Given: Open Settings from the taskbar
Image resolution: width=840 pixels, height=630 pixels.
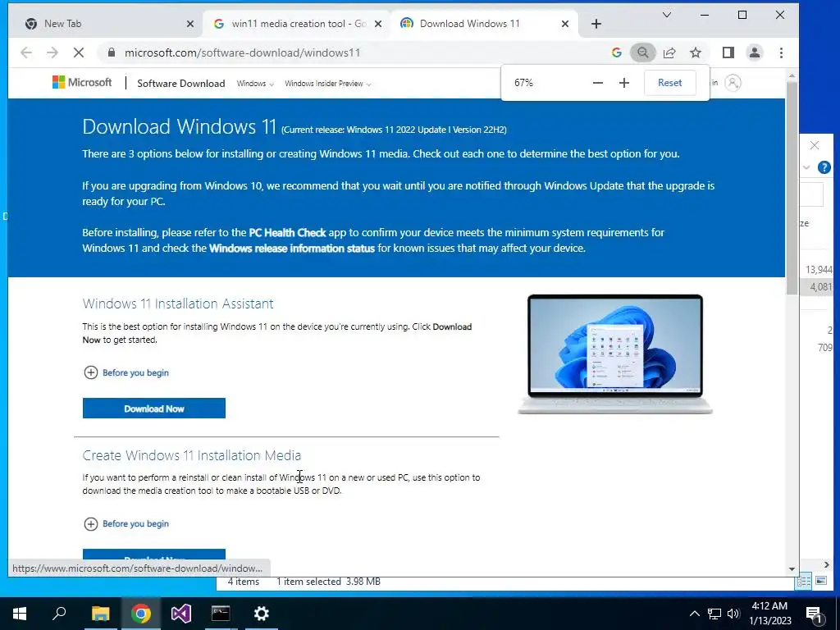Looking at the screenshot, I should pyautogui.click(x=262, y=614).
